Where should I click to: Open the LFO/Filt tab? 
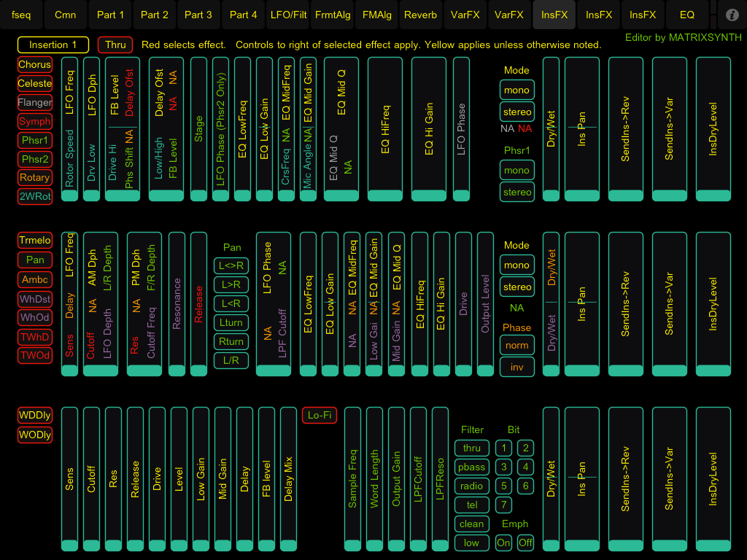point(288,15)
